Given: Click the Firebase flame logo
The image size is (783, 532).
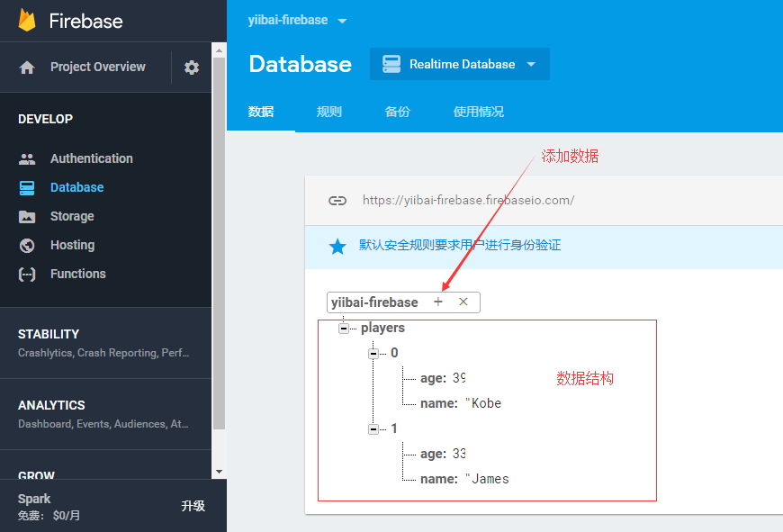Looking at the screenshot, I should [x=27, y=21].
